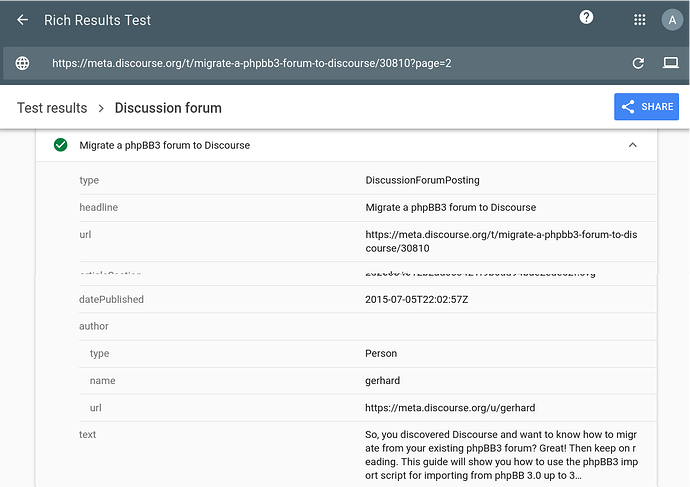Image resolution: width=690 pixels, height=487 pixels.
Task: Switch the device type laptop icon
Action: tap(671, 63)
